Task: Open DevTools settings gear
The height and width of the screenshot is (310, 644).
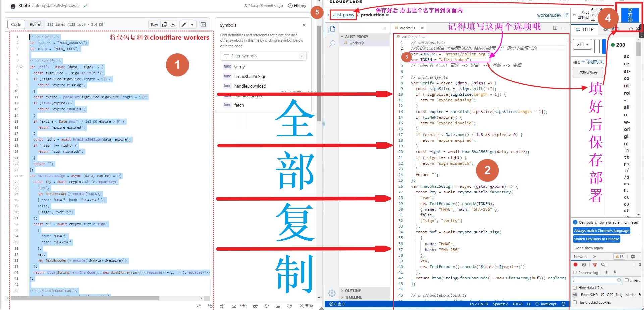Action: (x=633, y=257)
